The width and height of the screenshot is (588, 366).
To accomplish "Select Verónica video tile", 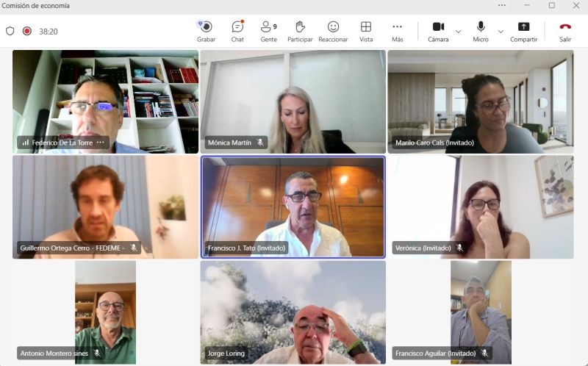I will click(481, 207).
